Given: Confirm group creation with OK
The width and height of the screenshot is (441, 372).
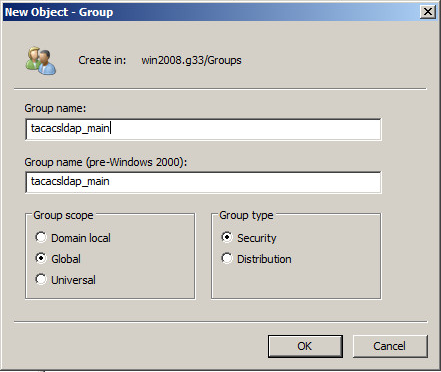Looking at the screenshot, I should pos(305,346).
